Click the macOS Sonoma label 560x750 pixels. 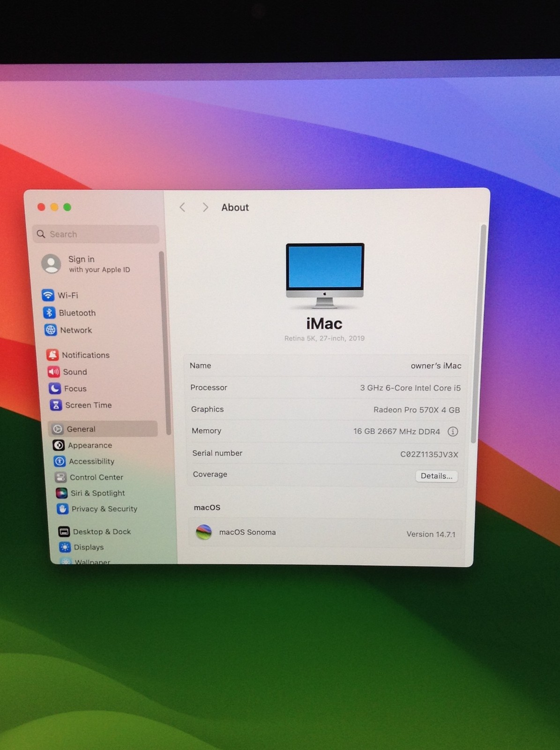(247, 532)
